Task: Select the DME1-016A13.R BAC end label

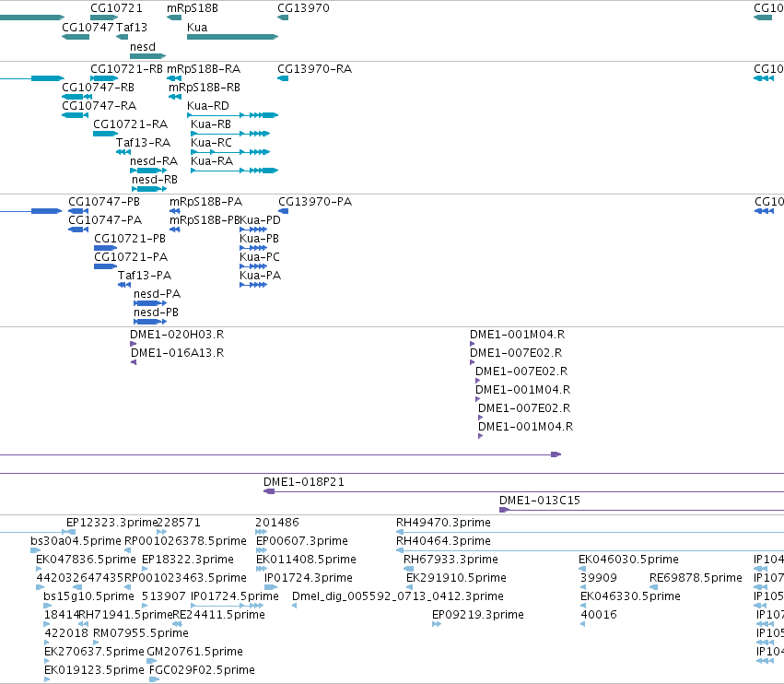Action: point(178,353)
